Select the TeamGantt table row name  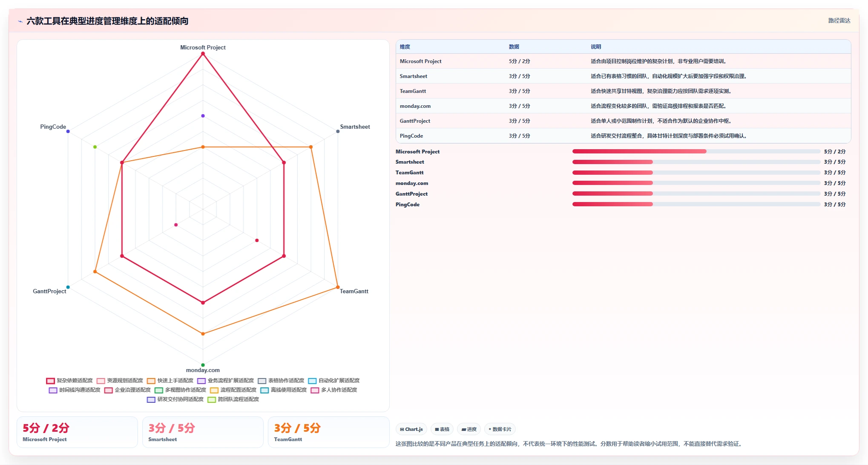click(x=413, y=91)
